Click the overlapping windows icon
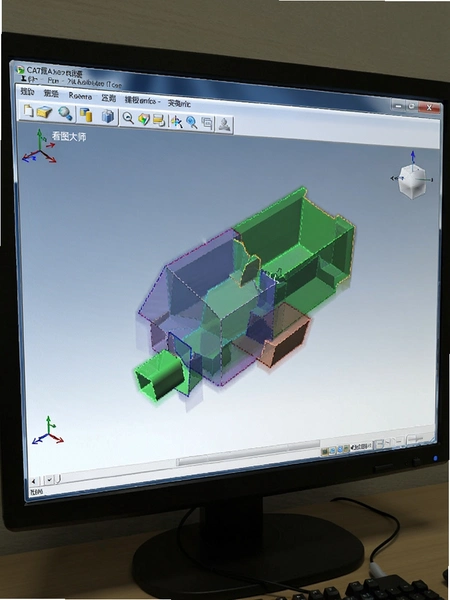Viewport: 450px width, 600px height. click(207, 123)
